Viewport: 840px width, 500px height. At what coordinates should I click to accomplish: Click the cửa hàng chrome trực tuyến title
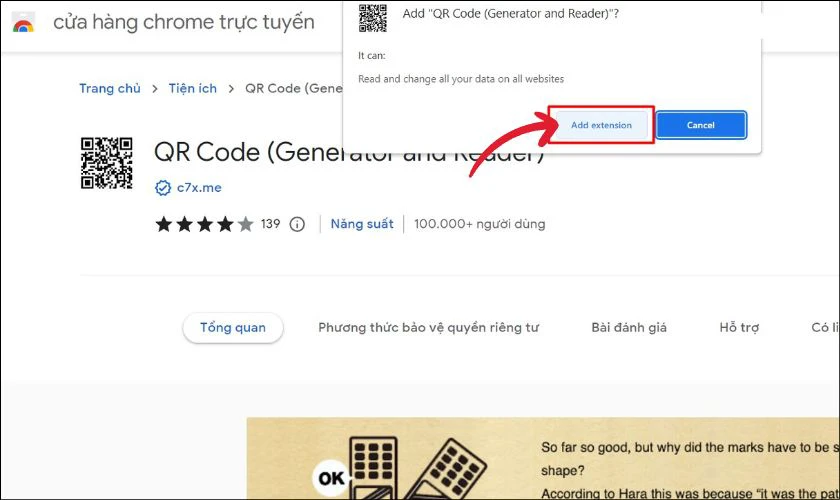point(184,22)
